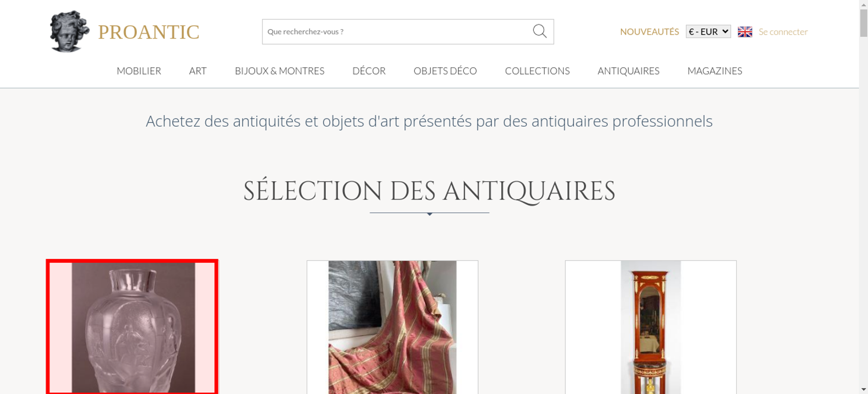Open the MOBILIER menu
This screenshot has height=394, width=868.
(x=139, y=71)
